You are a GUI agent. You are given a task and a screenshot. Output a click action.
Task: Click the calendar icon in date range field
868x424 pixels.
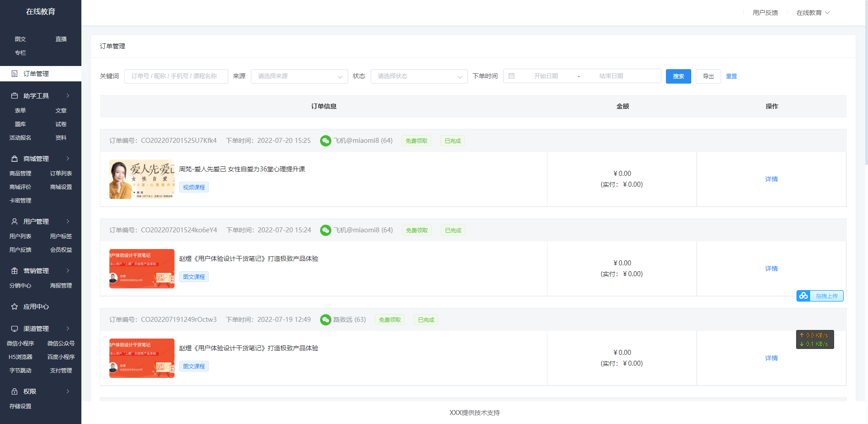tap(512, 76)
